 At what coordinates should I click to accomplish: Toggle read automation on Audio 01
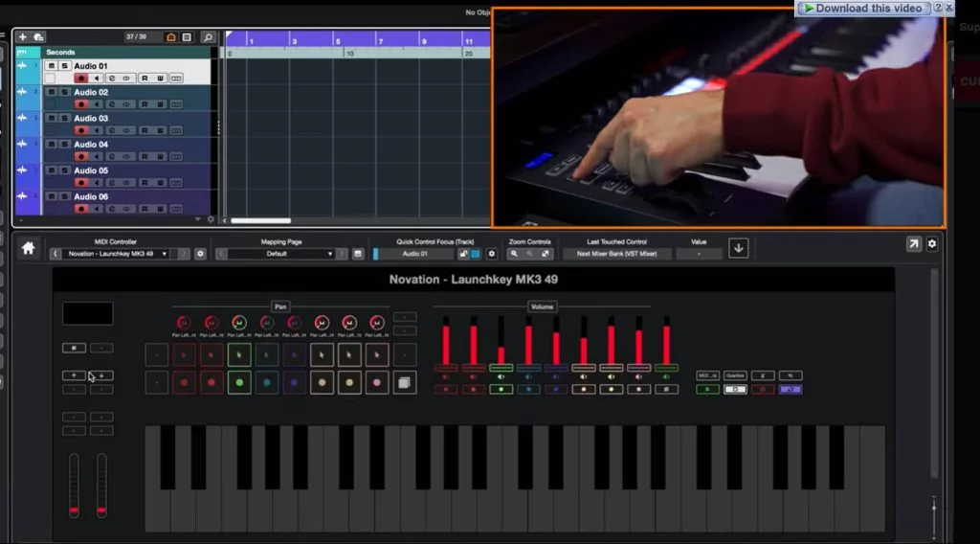[145, 79]
